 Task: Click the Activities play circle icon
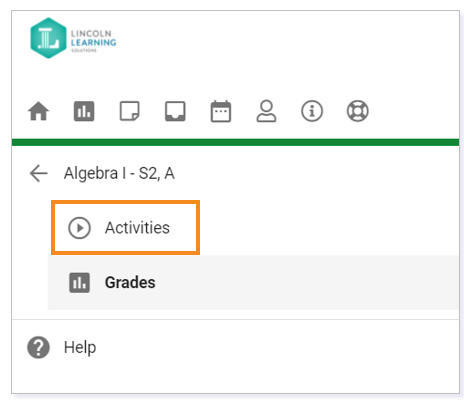[x=79, y=228]
